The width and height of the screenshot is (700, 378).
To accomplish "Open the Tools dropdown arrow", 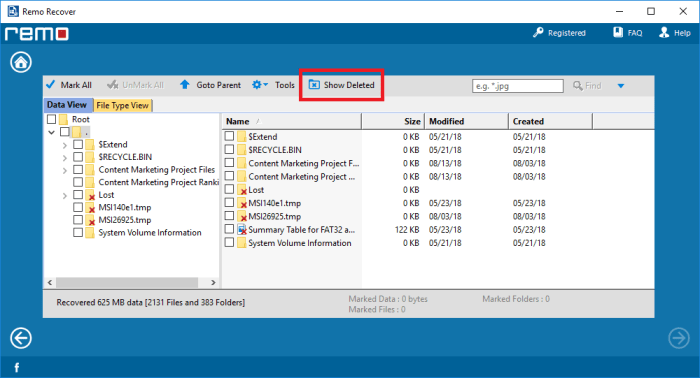I will tap(265, 84).
